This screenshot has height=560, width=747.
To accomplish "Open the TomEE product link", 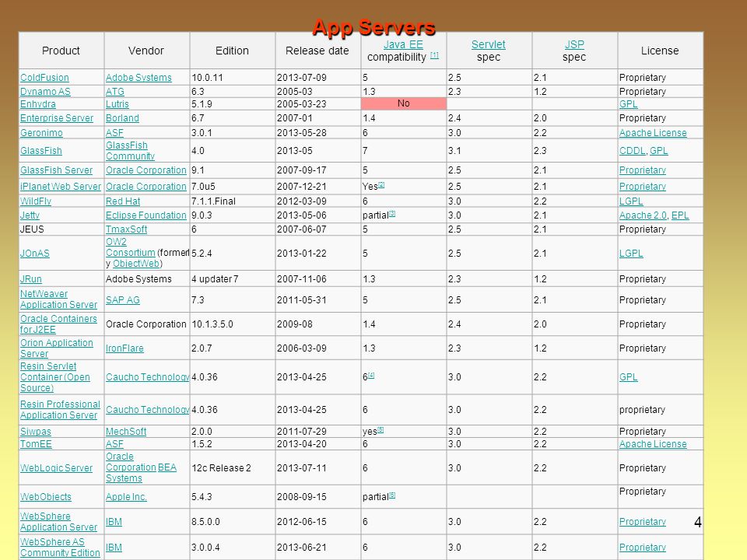I will (36, 444).
